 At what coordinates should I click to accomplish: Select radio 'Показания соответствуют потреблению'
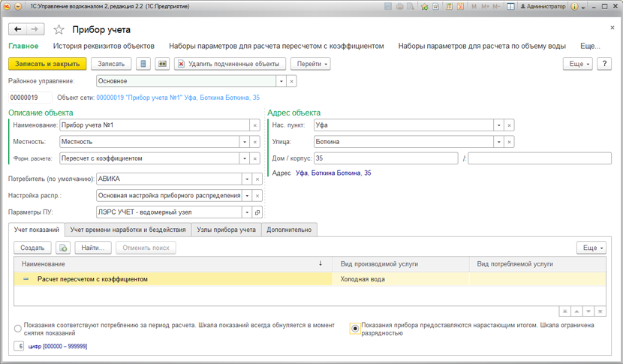17,329
